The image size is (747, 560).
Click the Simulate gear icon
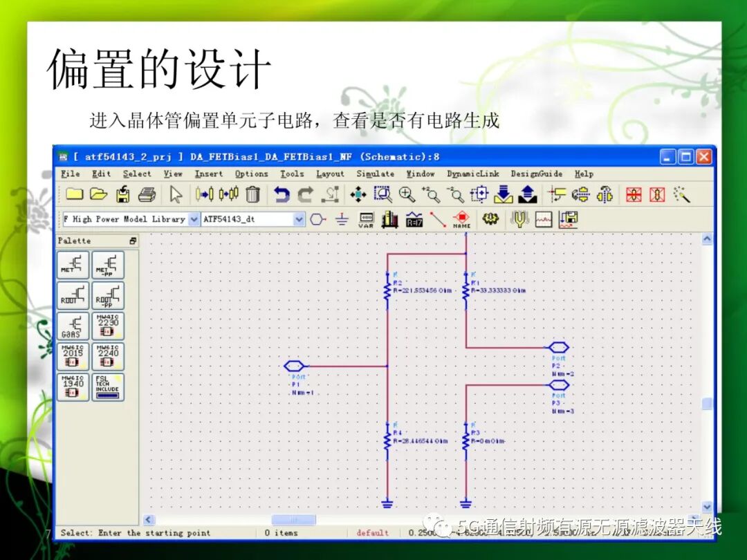point(490,219)
